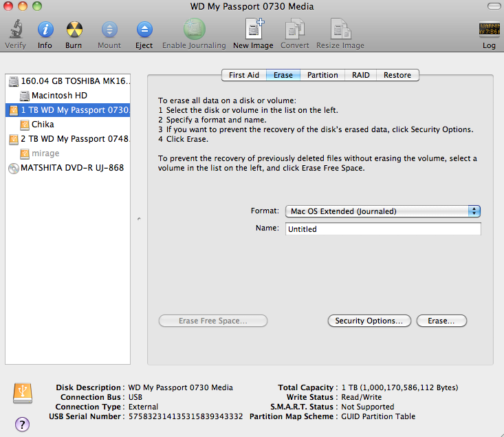
Task: Click the Name text field
Action: [383, 228]
